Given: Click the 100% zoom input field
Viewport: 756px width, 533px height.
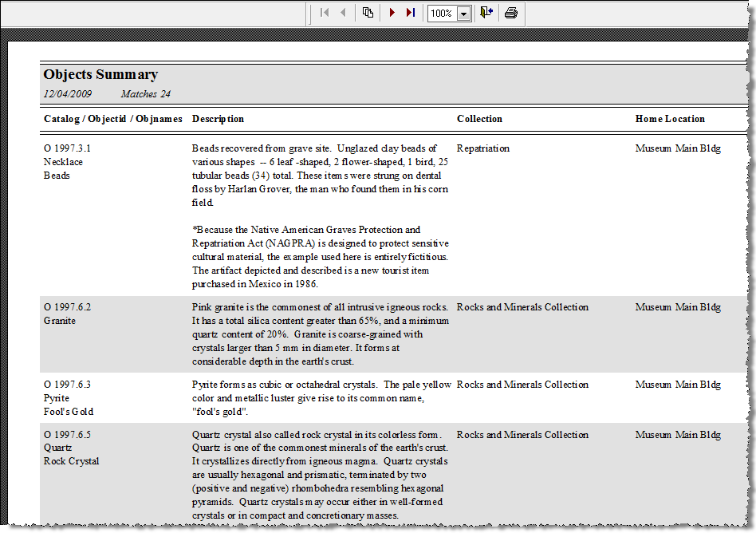Looking at the screenshot, I should point(442,14).
